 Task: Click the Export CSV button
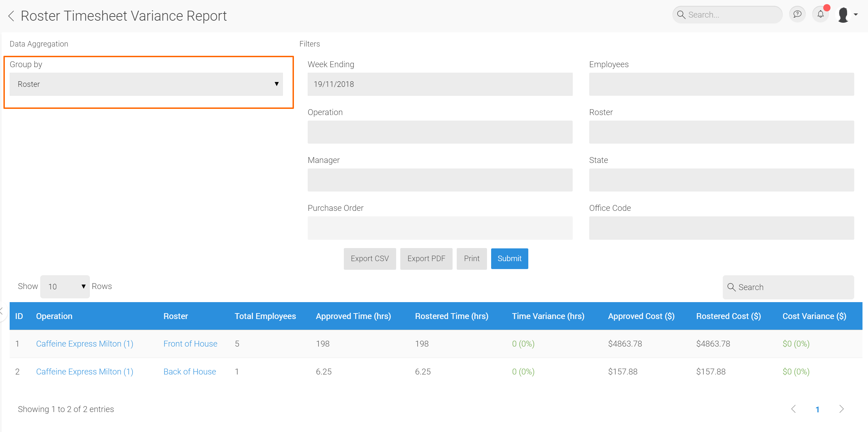coord(370,258)
